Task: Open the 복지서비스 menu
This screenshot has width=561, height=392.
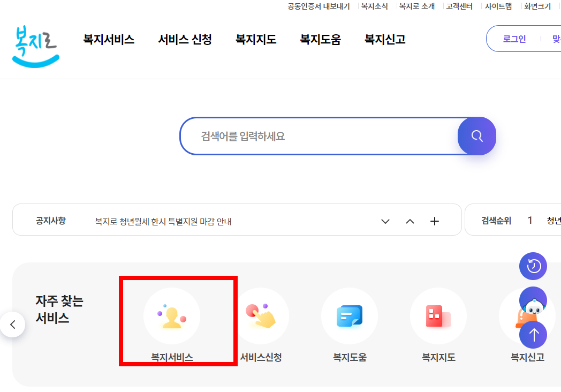Action: 109,39
